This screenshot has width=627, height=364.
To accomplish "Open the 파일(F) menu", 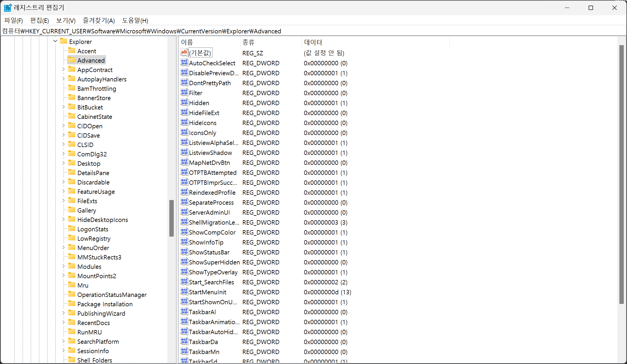I will [x=13, y=20].
